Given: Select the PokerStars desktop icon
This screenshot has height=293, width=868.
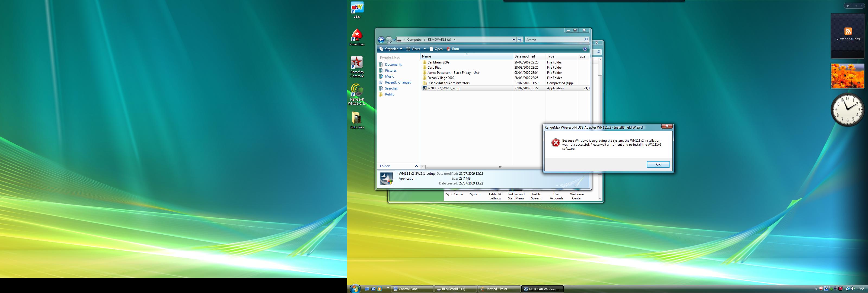Looking at the screenshot, I should pos(357,37).
